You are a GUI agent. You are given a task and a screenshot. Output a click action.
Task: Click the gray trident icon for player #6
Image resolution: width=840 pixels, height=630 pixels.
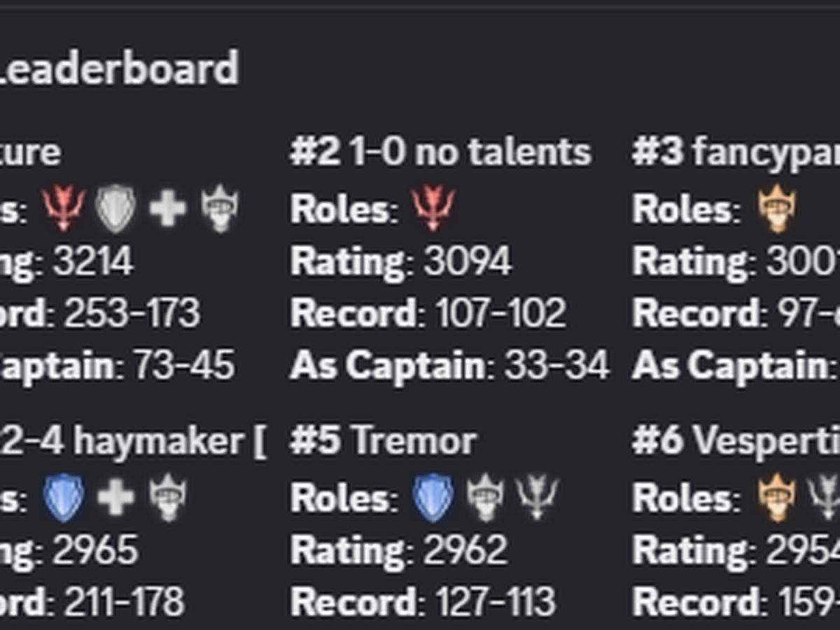coord(826,498)
